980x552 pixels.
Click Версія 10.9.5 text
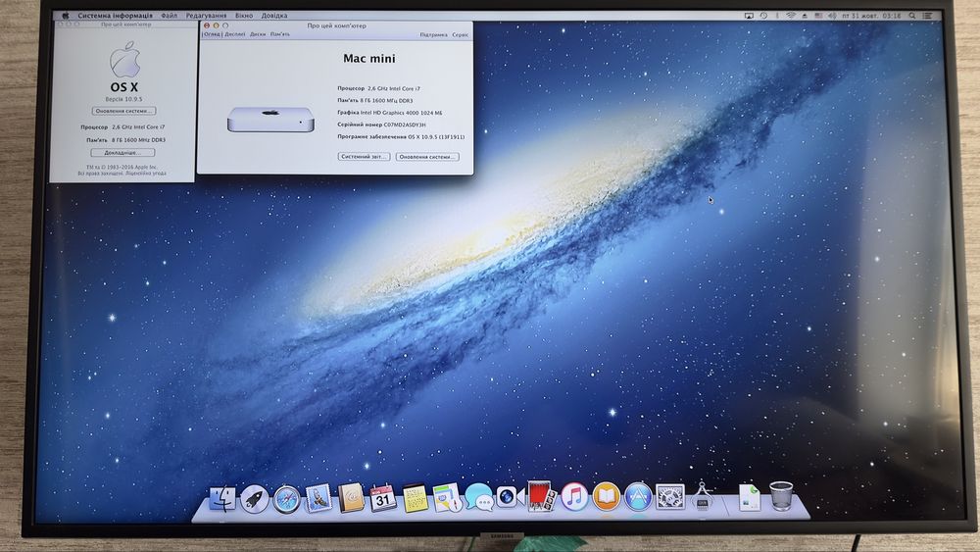(x=123, y=99)
